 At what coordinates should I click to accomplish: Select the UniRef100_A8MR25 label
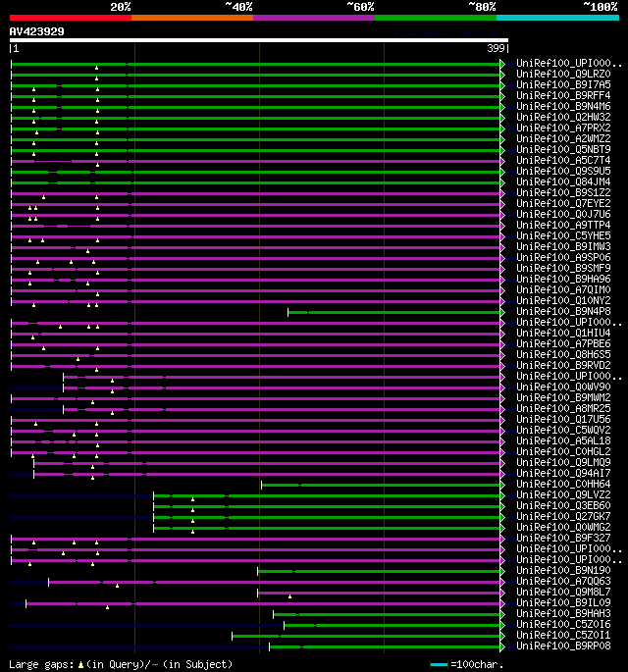(563, 408)
